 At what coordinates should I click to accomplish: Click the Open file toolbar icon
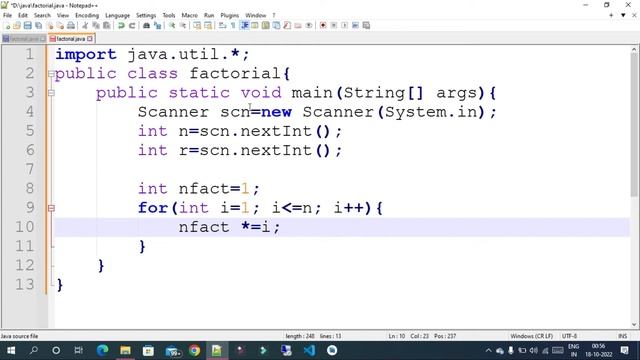pyautogui.click(x=17, y=25)
